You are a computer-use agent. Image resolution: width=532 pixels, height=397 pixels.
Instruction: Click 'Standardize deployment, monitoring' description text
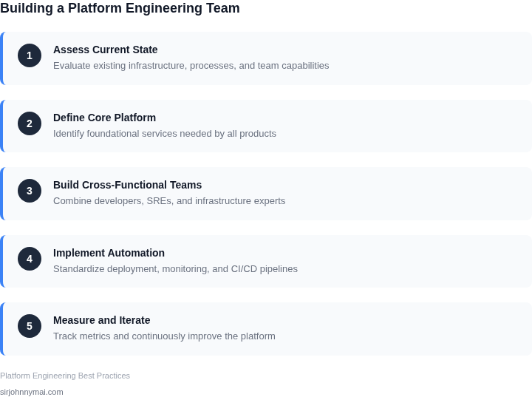point(175,268)
